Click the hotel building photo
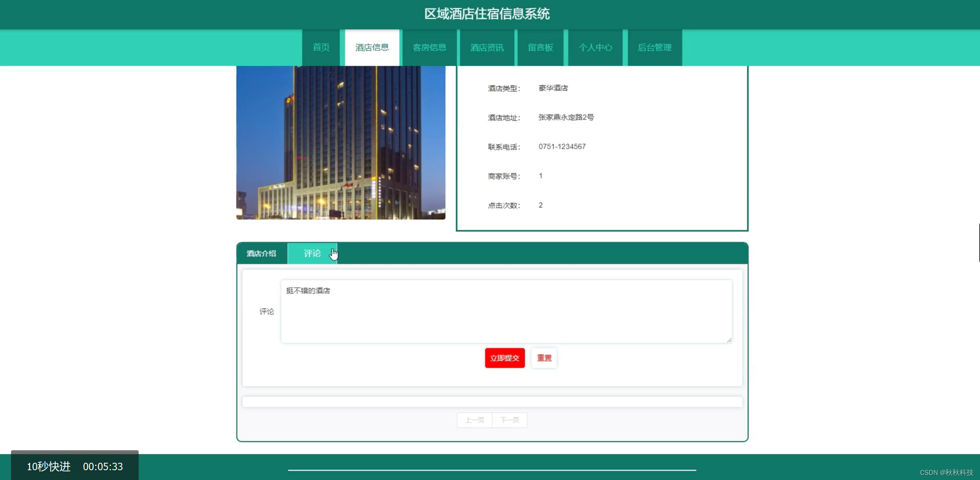980x480 pixels. [x=340, y=142]
